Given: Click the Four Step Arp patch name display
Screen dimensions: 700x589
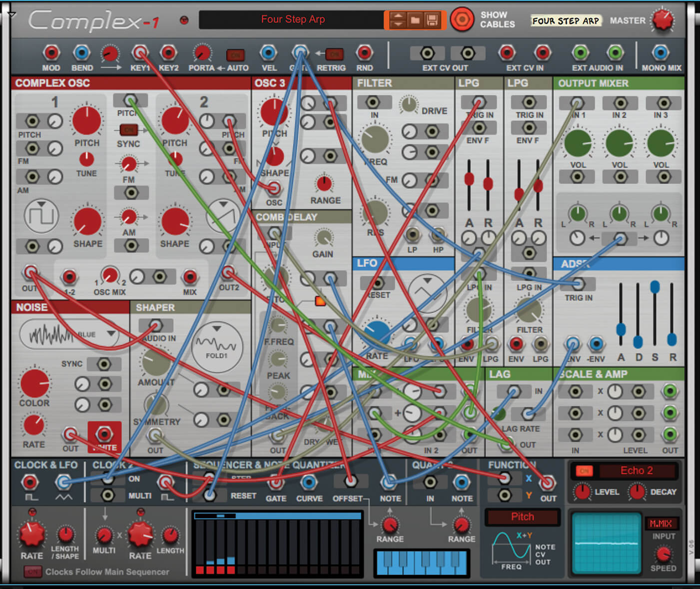Looking at the screenshot, I should 292,19.
